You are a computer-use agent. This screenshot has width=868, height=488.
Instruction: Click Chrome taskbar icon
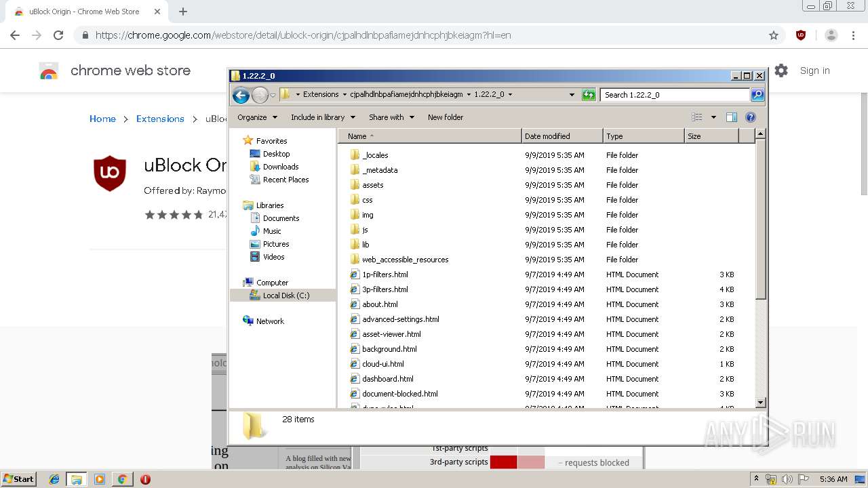click(x=122, y=479)
